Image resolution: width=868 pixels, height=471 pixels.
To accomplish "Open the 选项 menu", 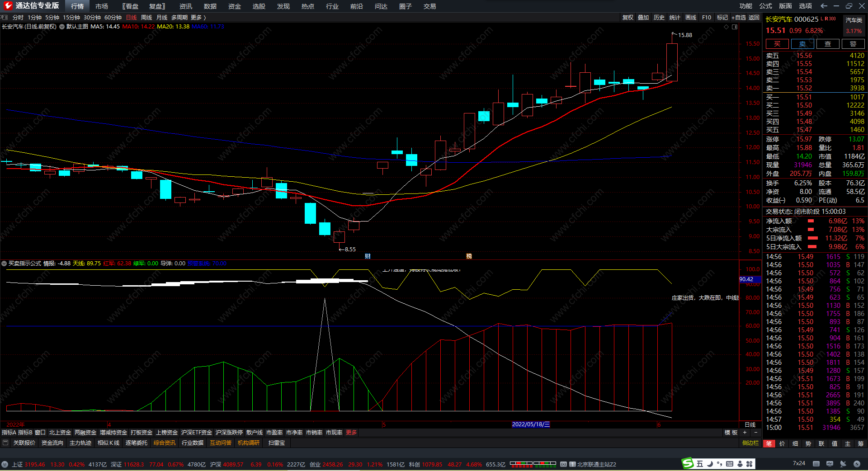I will tap(805, 6).
